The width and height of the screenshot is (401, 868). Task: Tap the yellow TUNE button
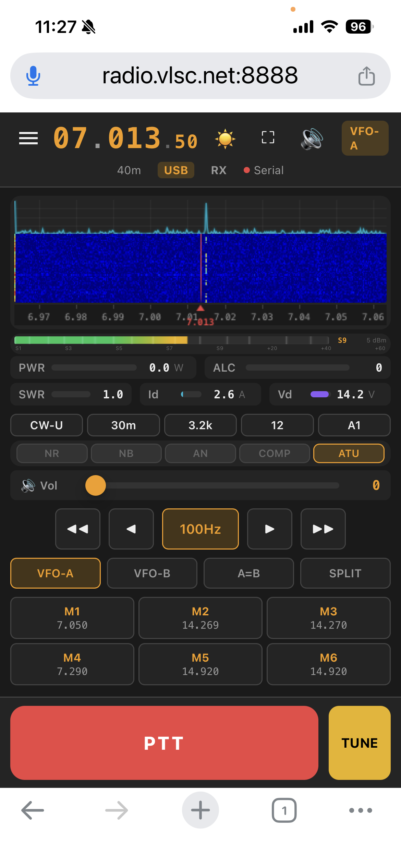point(360,743)
